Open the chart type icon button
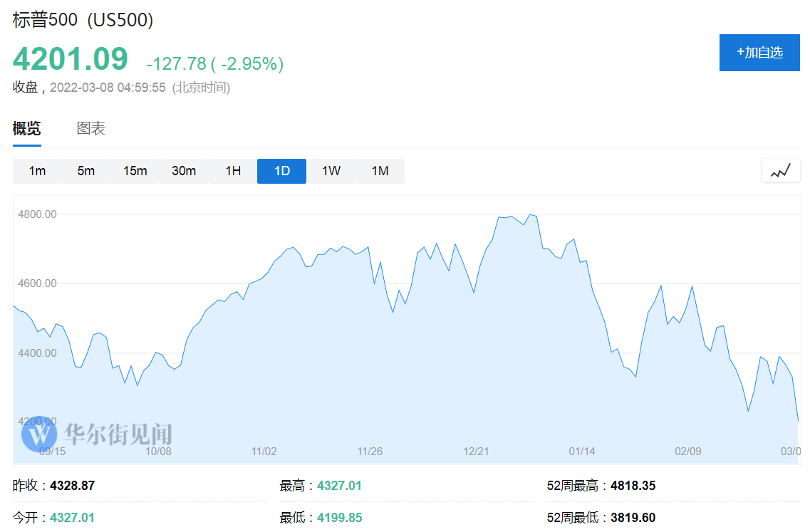 point(781,171)
